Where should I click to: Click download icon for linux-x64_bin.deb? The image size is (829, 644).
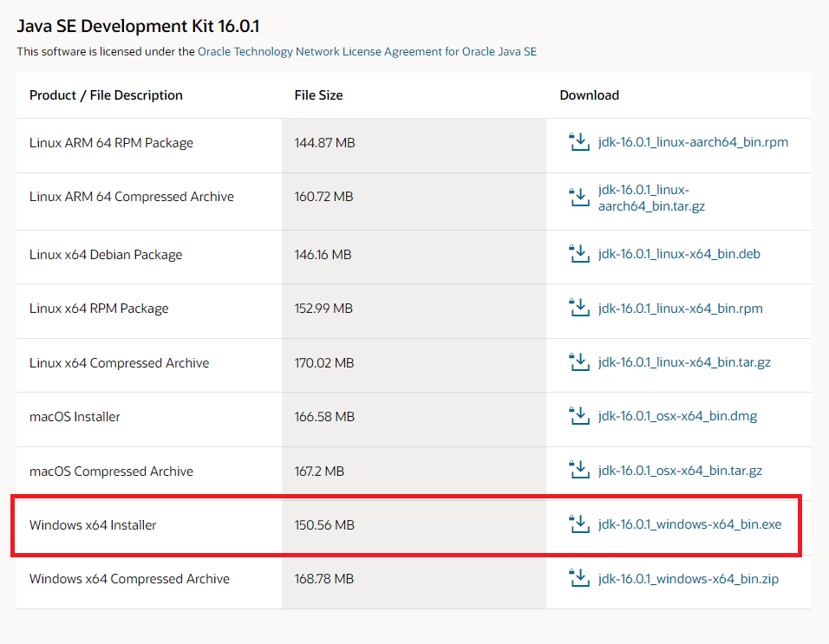pos(579,254)
